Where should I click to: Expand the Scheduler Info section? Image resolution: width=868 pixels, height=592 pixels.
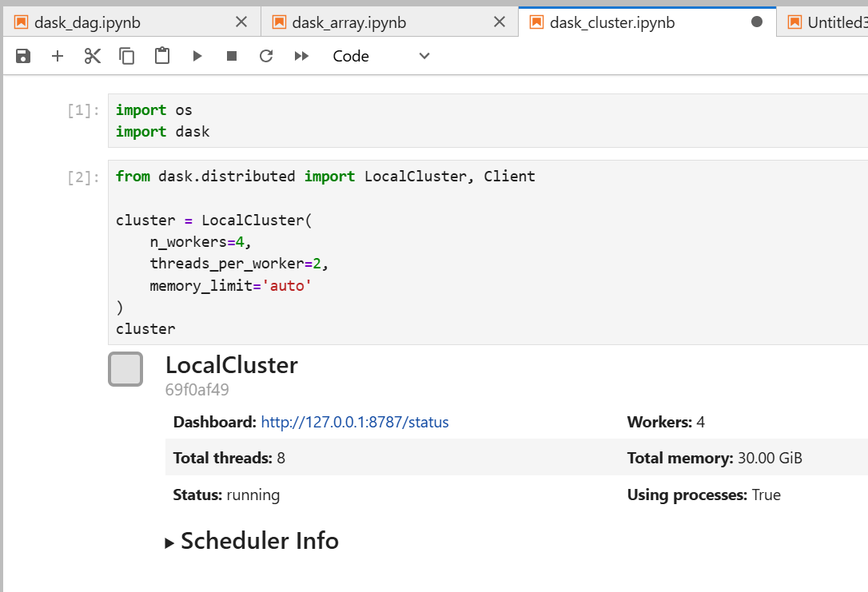[x=252, y=541]
